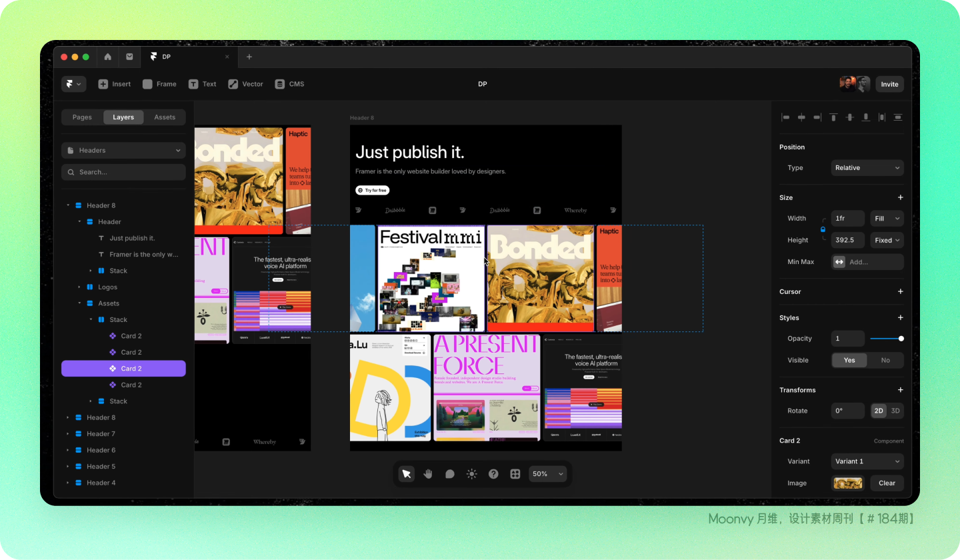Click the Invite button
Screen dimensions: 960x560
(889, 84)
